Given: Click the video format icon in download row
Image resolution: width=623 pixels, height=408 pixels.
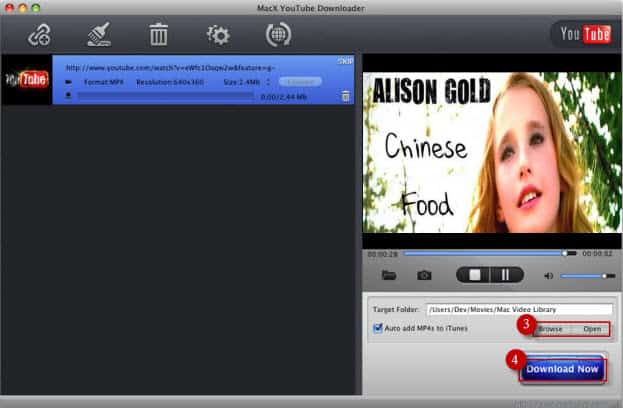Looking at the screenshot, I should coord(68,82).
